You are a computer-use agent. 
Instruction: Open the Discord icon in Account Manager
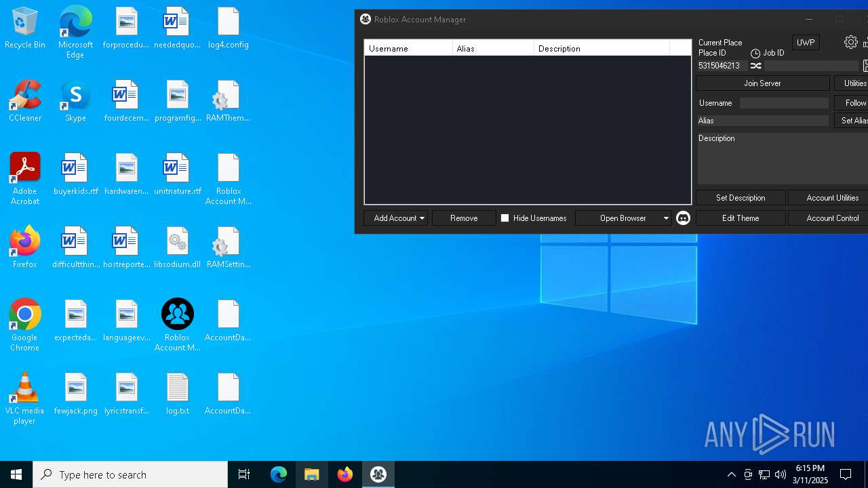point(683,218)
